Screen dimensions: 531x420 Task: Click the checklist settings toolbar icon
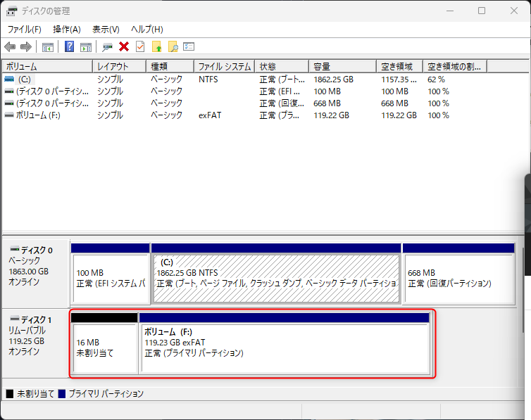pyautogui.click(x=189, y=46)
